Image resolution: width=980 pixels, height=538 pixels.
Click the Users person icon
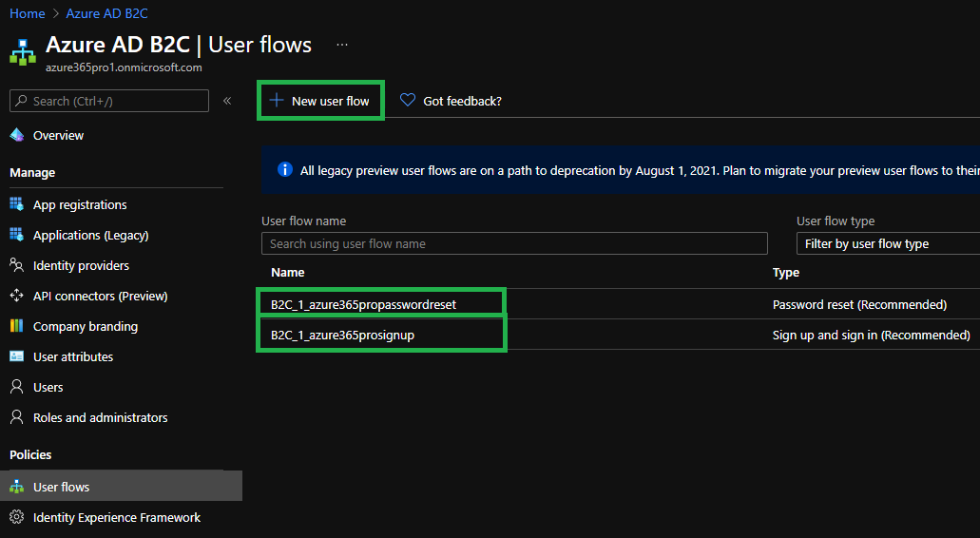pyautogui.click(x=17, y=387)
